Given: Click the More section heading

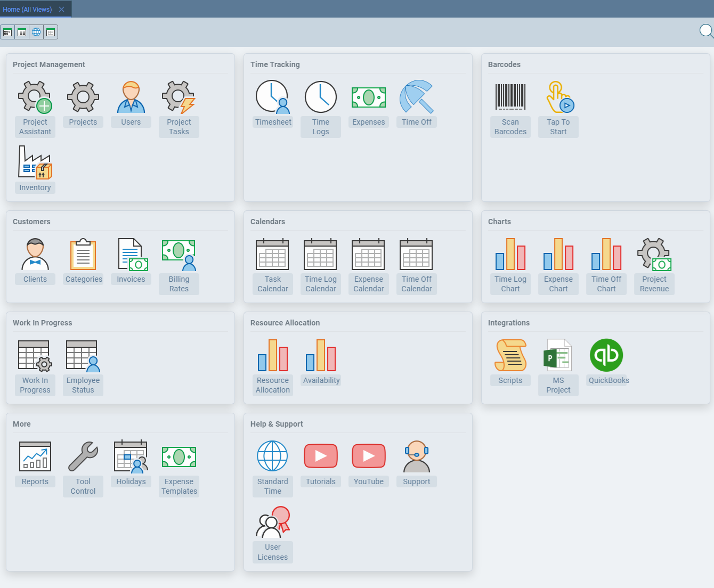Looking at the screenshot, I should click(x=22, y=424).
